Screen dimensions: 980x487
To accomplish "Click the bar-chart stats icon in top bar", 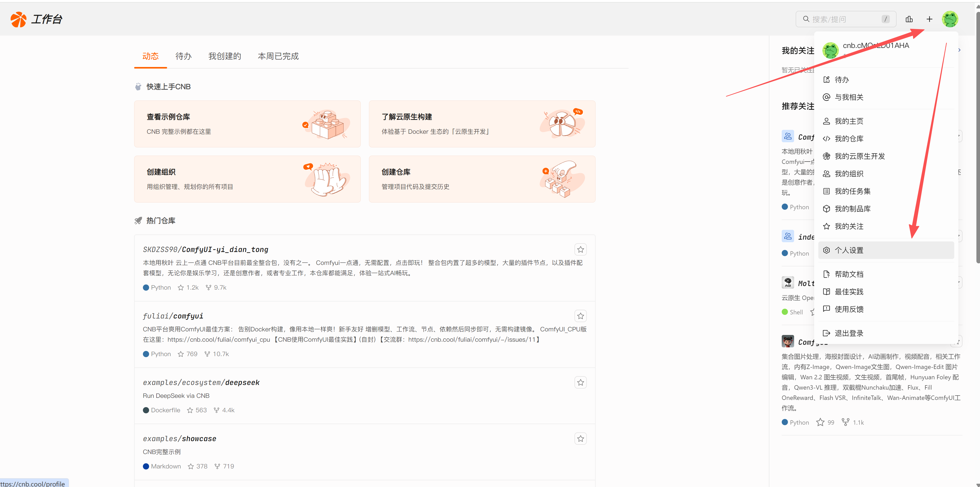I will (910, 19).
